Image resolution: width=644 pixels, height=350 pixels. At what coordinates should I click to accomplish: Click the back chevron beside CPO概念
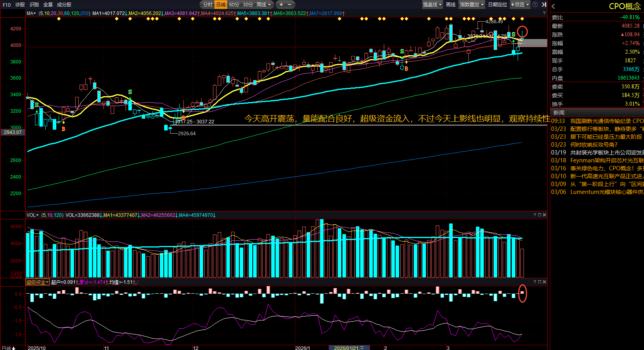(553, 6)
